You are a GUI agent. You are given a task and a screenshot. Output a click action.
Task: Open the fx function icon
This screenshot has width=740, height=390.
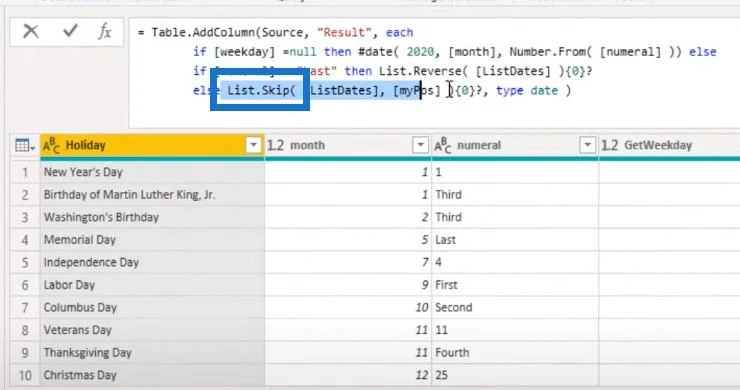tap(105, 32)
